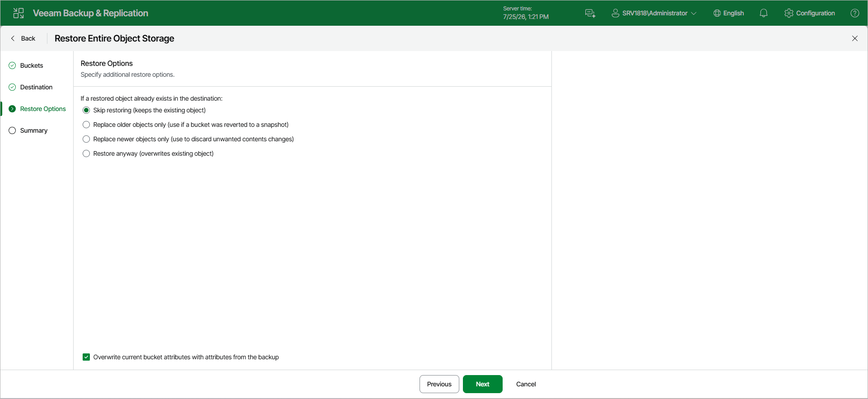Click the globe language icon
The image size is (868, 399).
717,13
